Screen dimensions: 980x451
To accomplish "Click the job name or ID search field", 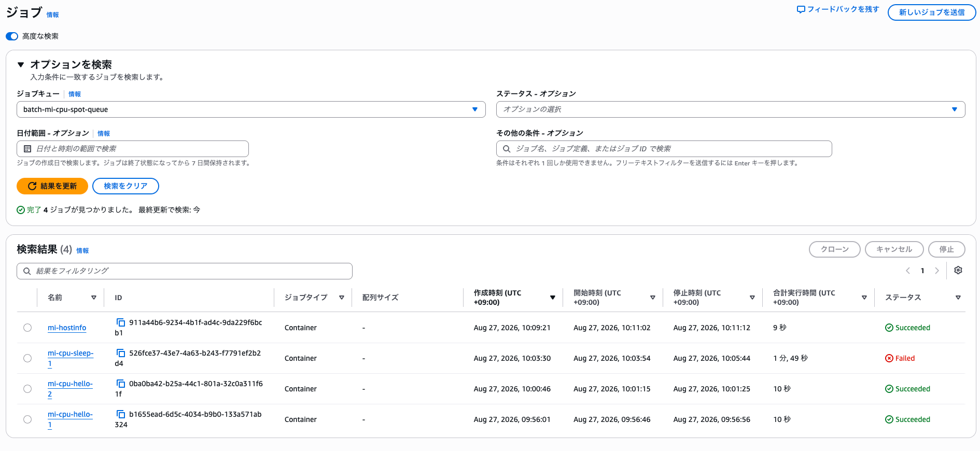I will pos(664,149).
